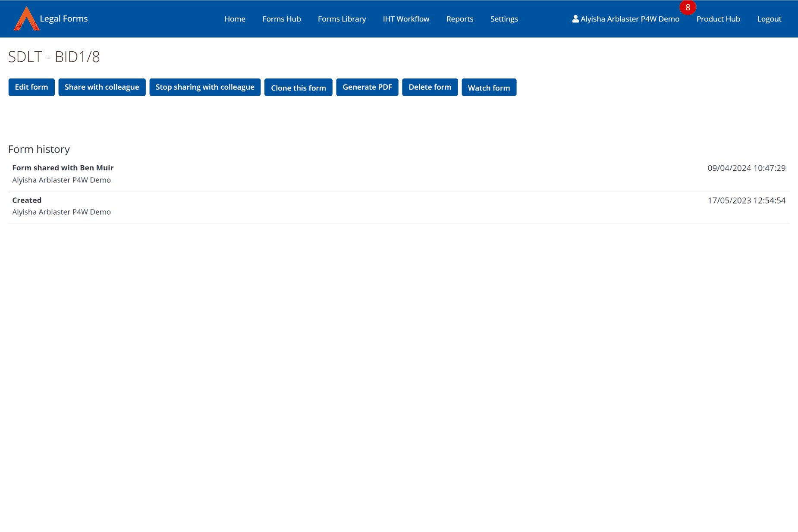Click Alyisha Arblaster P4W Demo account name

pos(630,19)
